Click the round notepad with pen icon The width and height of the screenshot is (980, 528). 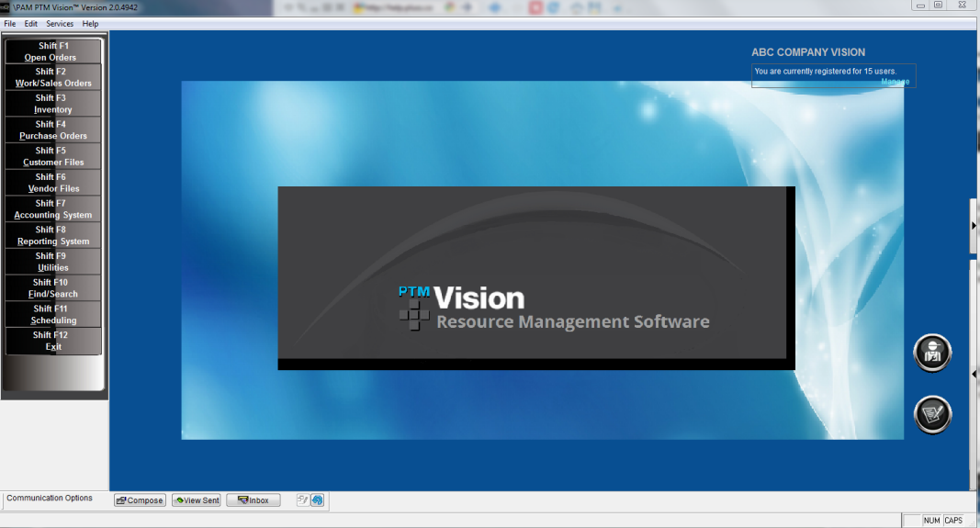(x=932, y=414)
